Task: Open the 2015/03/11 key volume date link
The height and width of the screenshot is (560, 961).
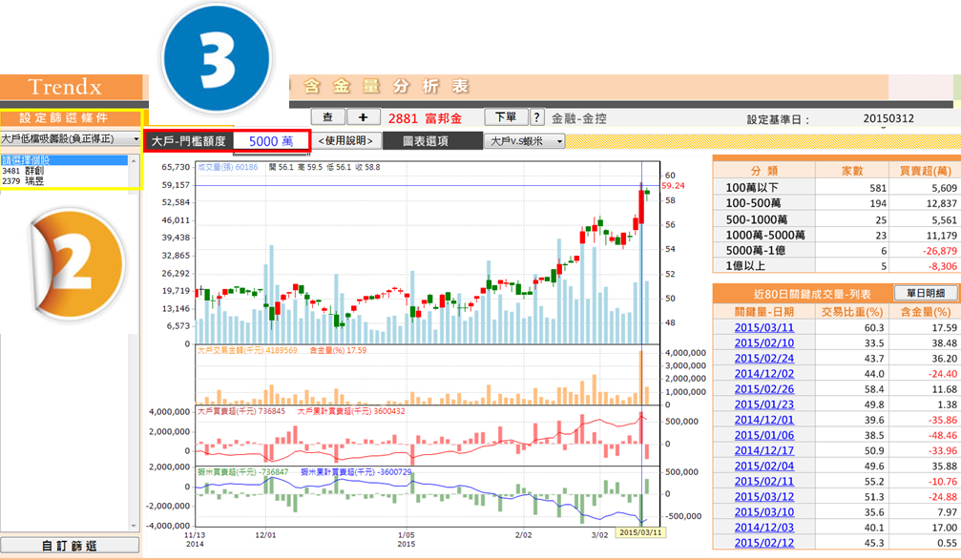Action: coord(763,328)
